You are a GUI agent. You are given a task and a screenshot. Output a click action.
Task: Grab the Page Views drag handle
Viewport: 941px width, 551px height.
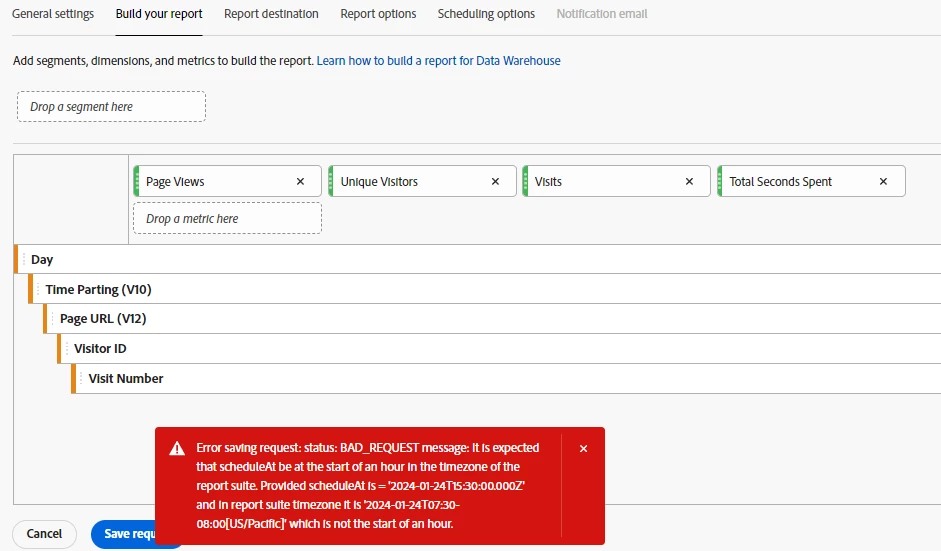click(x=137, y=181)
